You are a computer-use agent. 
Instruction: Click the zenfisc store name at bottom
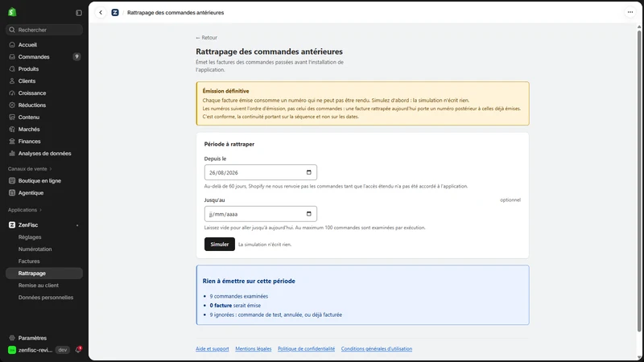point(35,350)
